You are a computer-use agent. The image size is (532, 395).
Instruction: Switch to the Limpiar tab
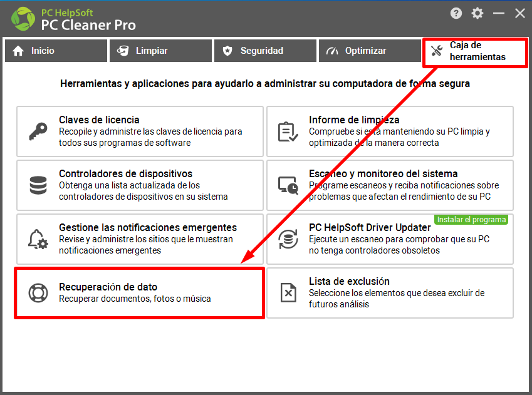click(x=160, y=51)
